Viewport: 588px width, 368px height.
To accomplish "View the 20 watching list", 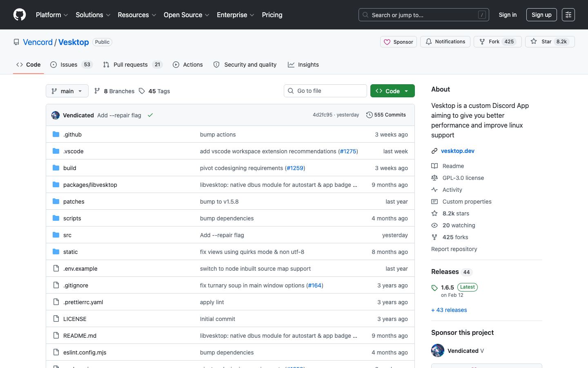I will click(453, 225).
